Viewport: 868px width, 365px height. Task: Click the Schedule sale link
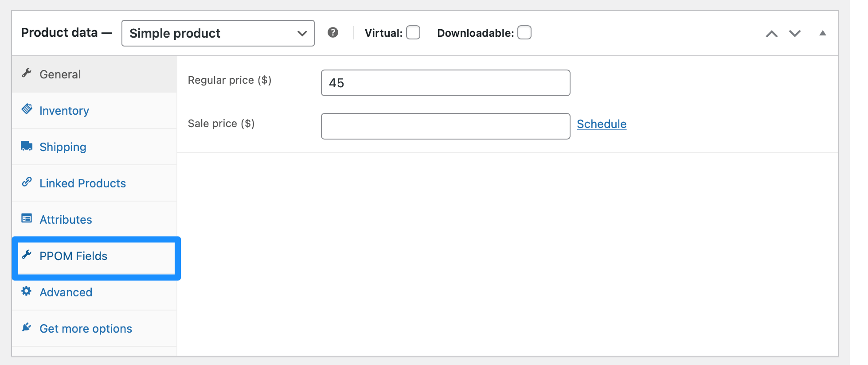click(602, 124)
